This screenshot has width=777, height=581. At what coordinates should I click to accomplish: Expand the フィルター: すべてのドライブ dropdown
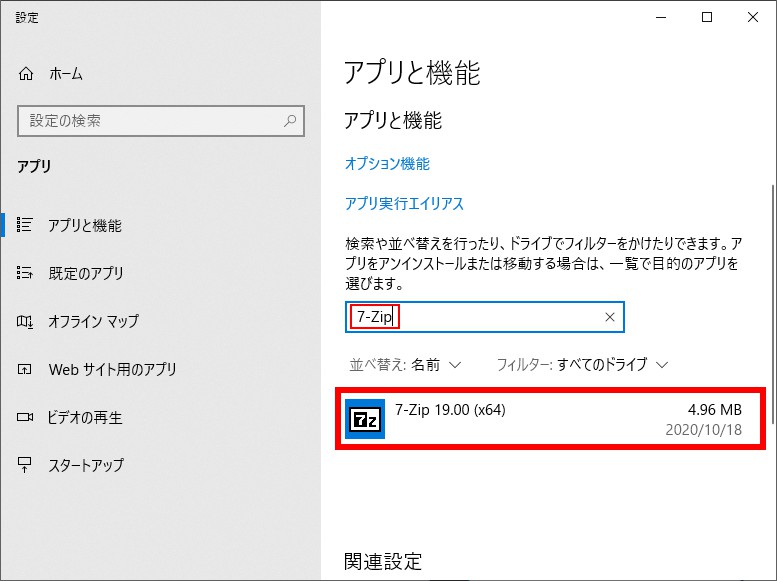[x=582, y=365]
